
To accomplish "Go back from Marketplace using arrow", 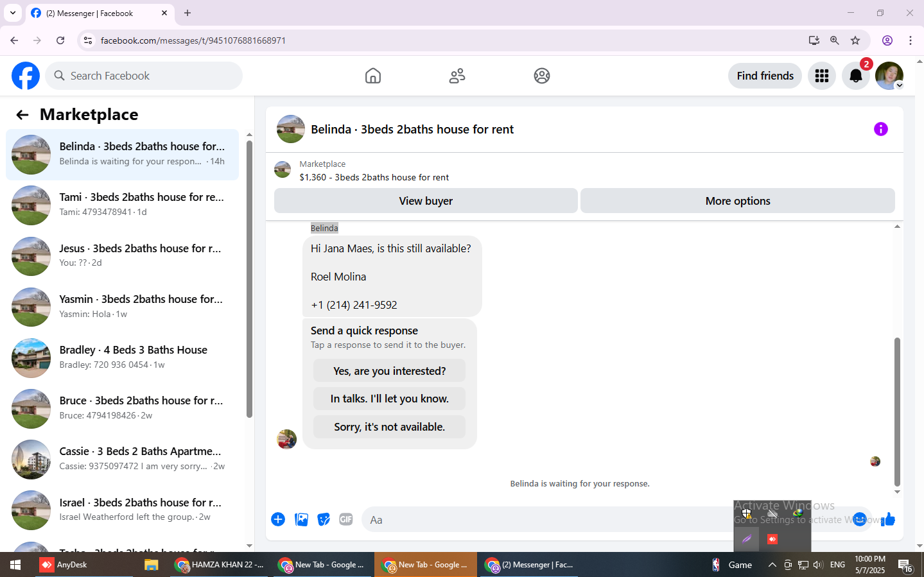I will [22, 115].
